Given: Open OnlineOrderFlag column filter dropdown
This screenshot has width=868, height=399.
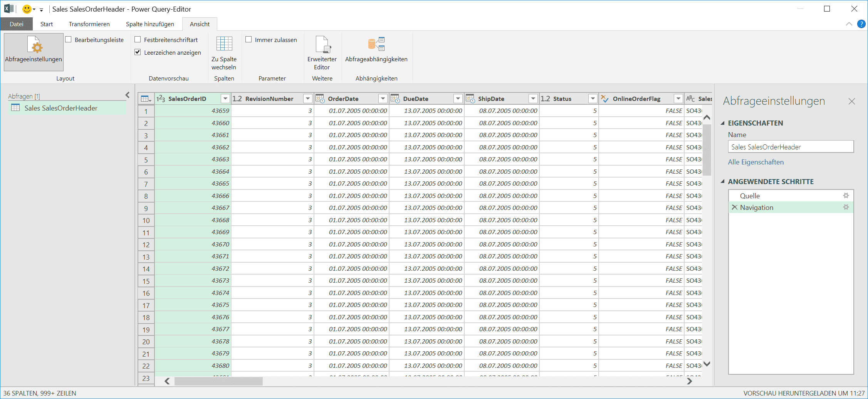Looking at the screenshot, I should 678,99.
